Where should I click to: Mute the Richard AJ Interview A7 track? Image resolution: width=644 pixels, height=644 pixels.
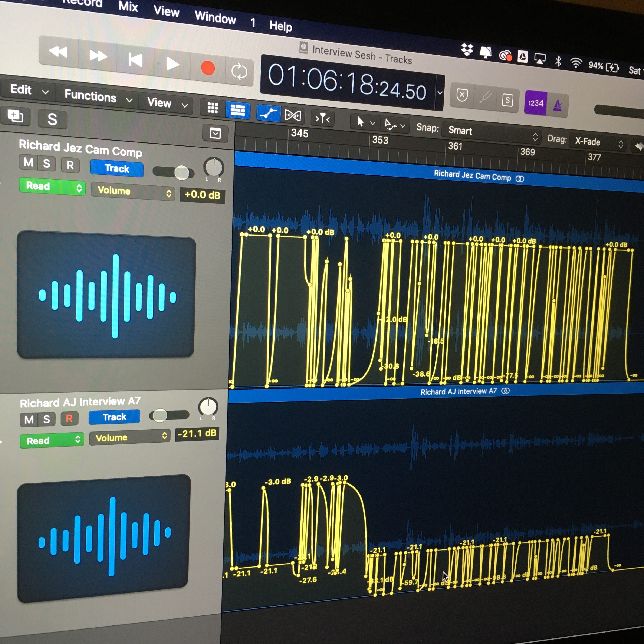tap(29, 420)
